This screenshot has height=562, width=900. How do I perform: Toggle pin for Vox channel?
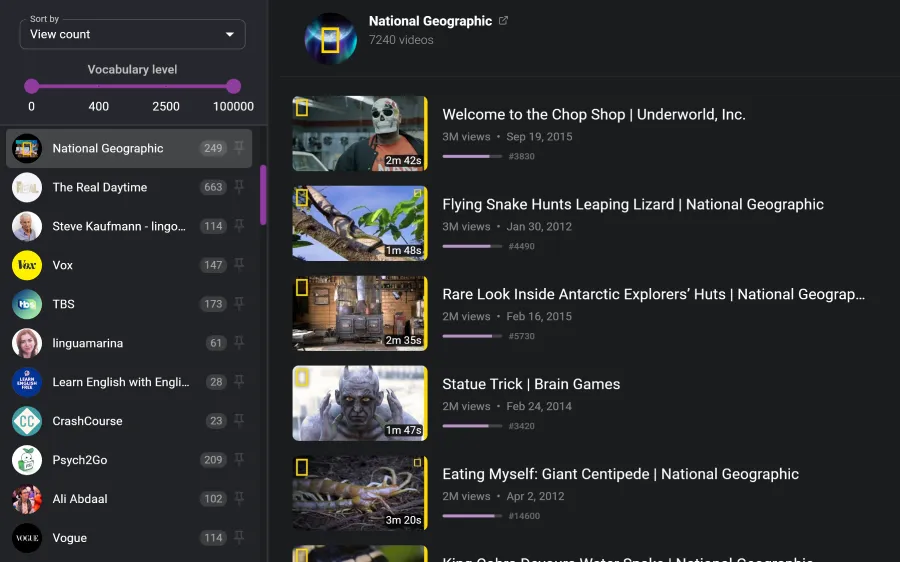(239, 265)
